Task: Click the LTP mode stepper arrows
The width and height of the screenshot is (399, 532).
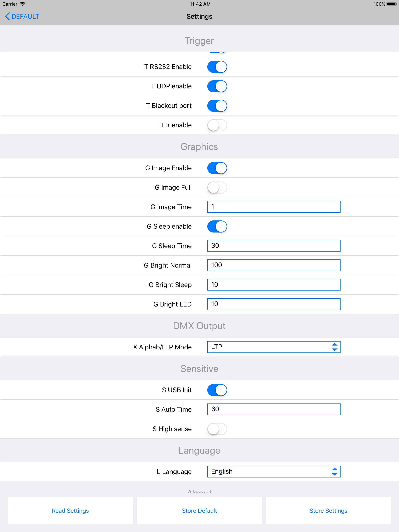Action: (x=335, y=347)
